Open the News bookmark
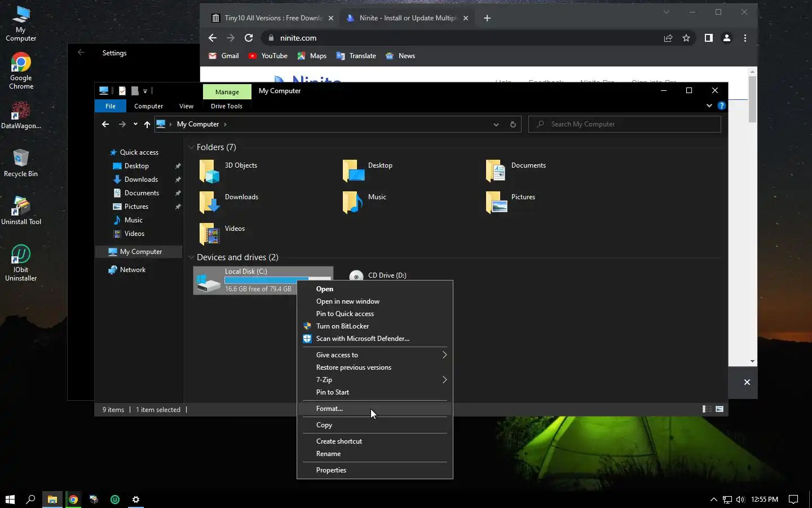This screenshot has height=508, width=812. [400, 56]
